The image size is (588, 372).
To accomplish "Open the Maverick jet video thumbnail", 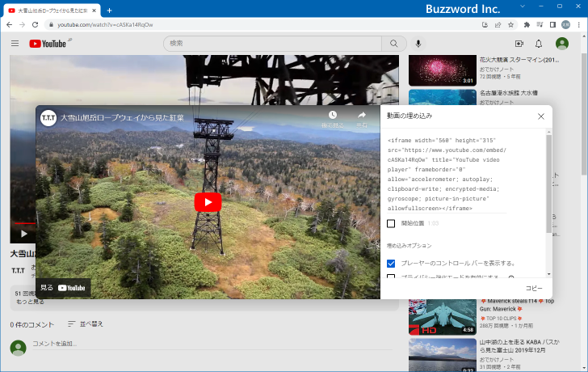I will point(443,317).
